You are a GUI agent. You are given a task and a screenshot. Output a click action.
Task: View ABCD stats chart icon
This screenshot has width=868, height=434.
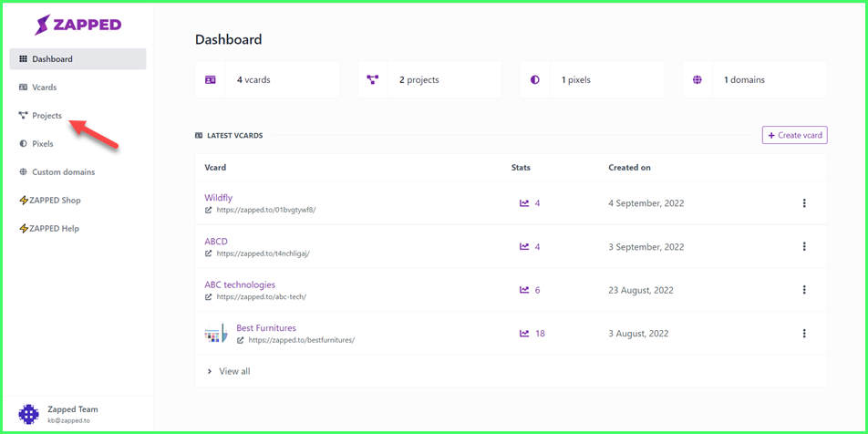tap(524, 246)
